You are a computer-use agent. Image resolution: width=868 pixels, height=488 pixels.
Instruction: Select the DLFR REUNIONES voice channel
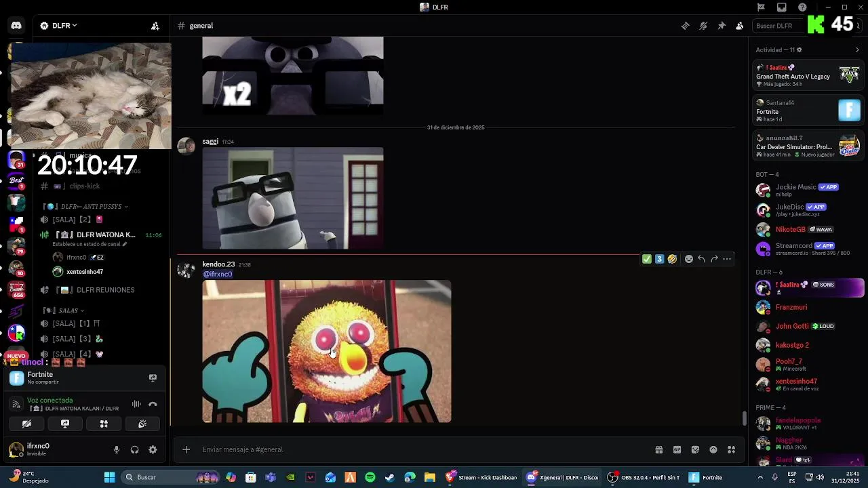(x=101, y=290)
